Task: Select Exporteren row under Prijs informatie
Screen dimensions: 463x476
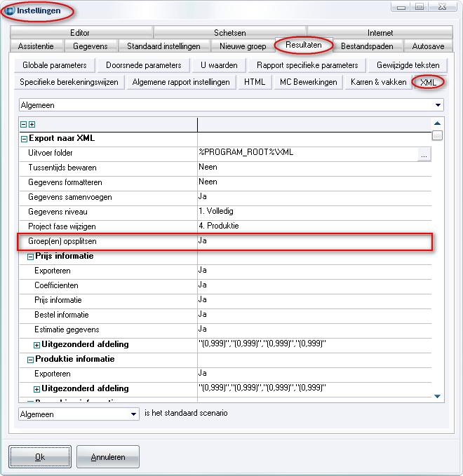Action: pyautogui.click(x=225, y=272)
